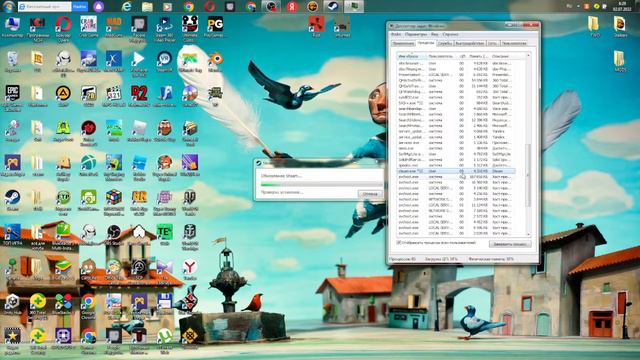Sort processes by CPU column header
Viewport: 640px width, 360px height.
(462, 56)
